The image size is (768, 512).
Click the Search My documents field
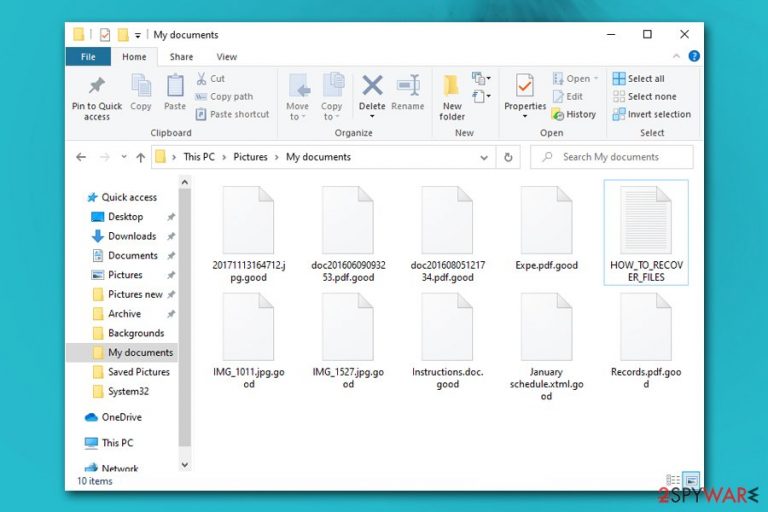pos(612,157)
